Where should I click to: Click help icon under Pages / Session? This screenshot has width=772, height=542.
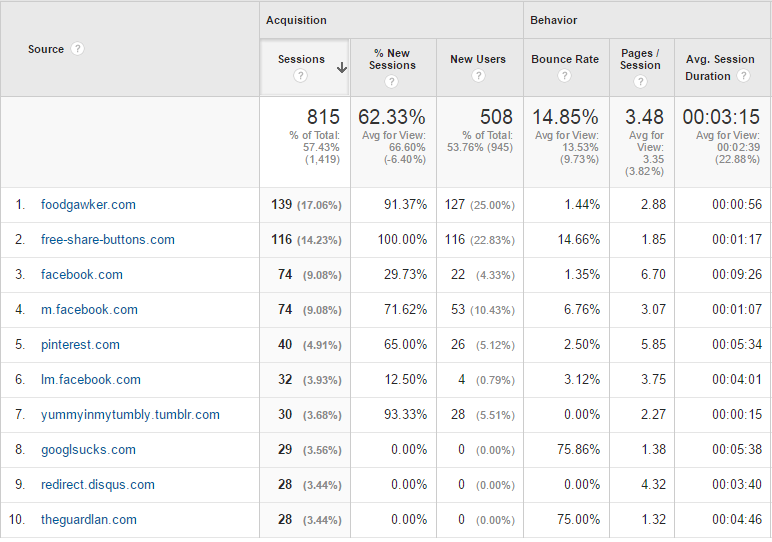640,82
